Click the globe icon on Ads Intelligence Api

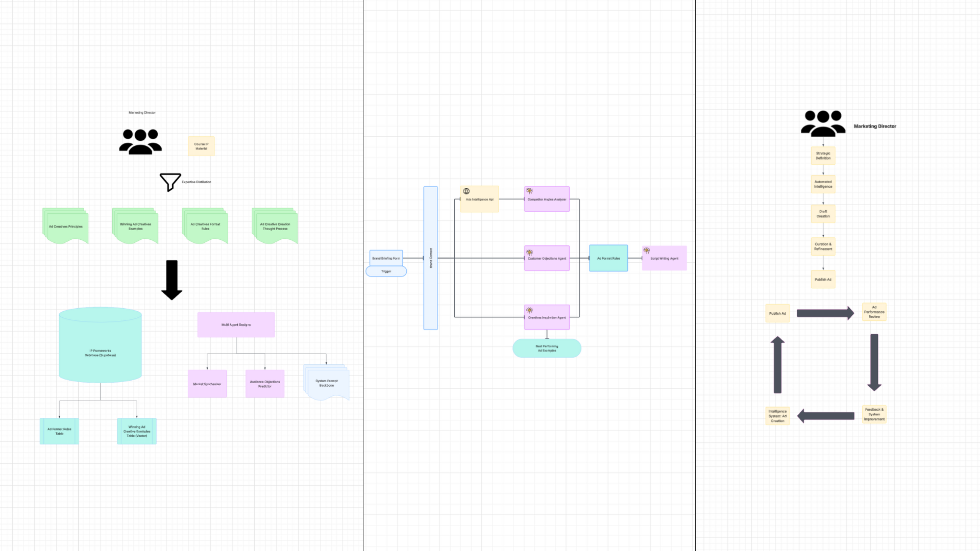click(x=466, y=191)
